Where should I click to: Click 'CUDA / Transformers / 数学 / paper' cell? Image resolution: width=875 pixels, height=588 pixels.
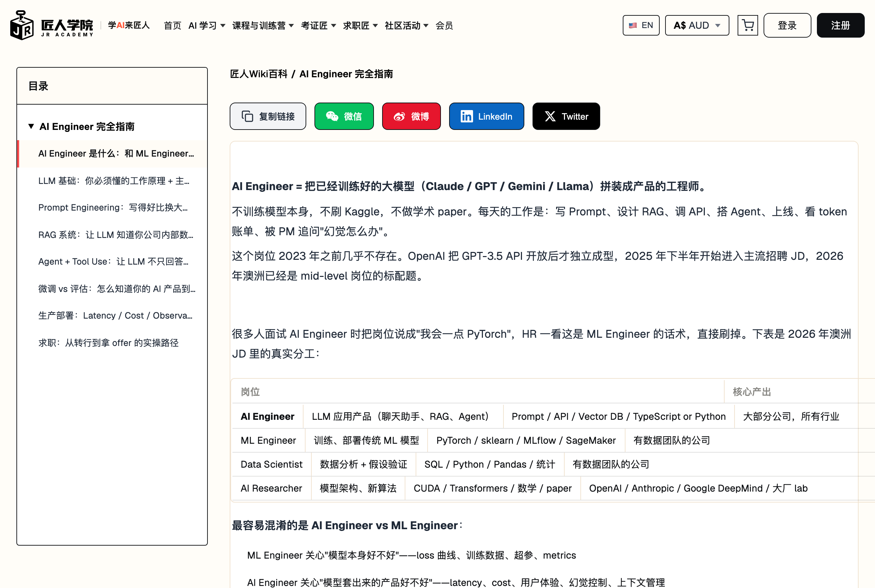pyautogui.click(x=493, y=488)
